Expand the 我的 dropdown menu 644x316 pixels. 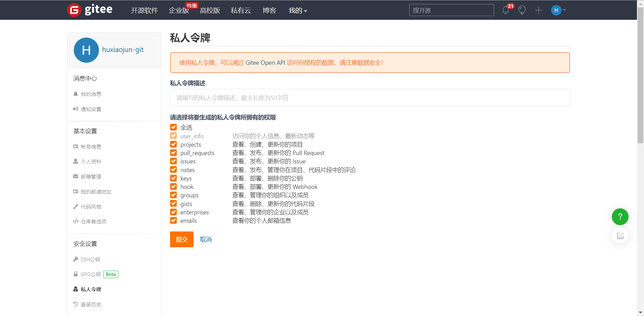(x=298, y=11)
